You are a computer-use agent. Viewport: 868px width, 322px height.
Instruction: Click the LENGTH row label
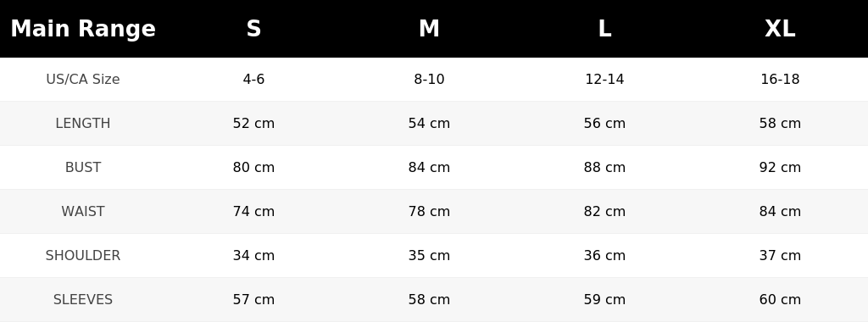83,124
